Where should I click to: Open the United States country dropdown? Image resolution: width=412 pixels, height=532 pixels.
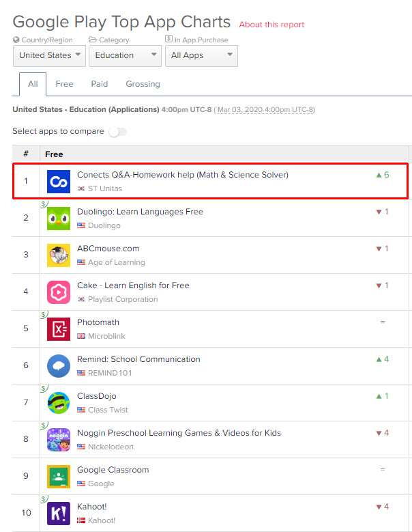50,56
